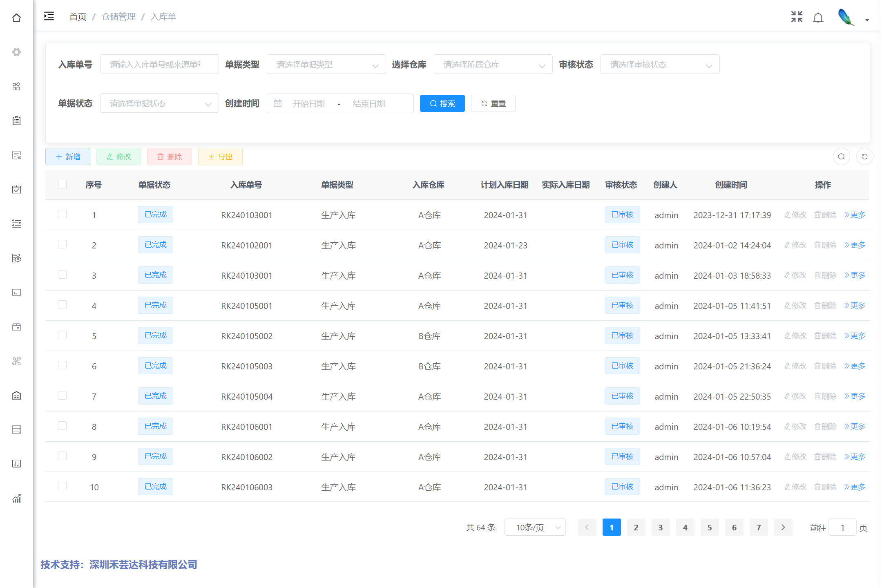Open the apps grid sidebar icon
The width and height of the screenshot is (882, 588).
point(16,86)
